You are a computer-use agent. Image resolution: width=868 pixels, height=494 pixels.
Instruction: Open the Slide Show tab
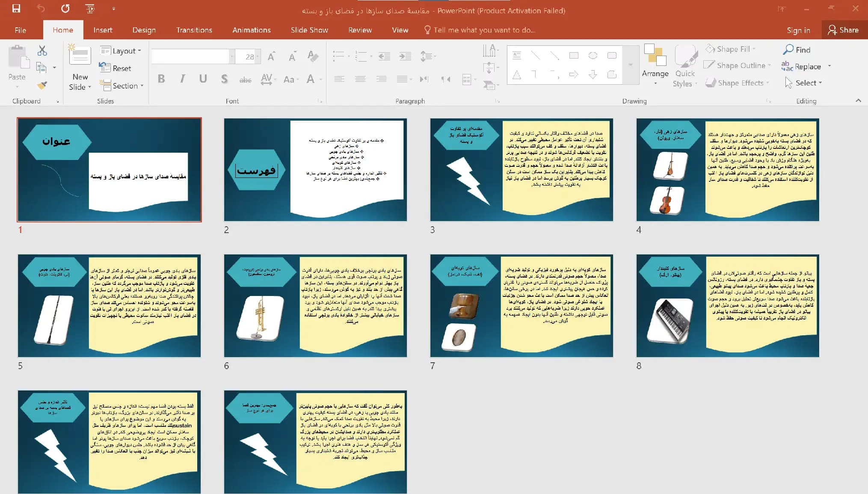[309, 30]
